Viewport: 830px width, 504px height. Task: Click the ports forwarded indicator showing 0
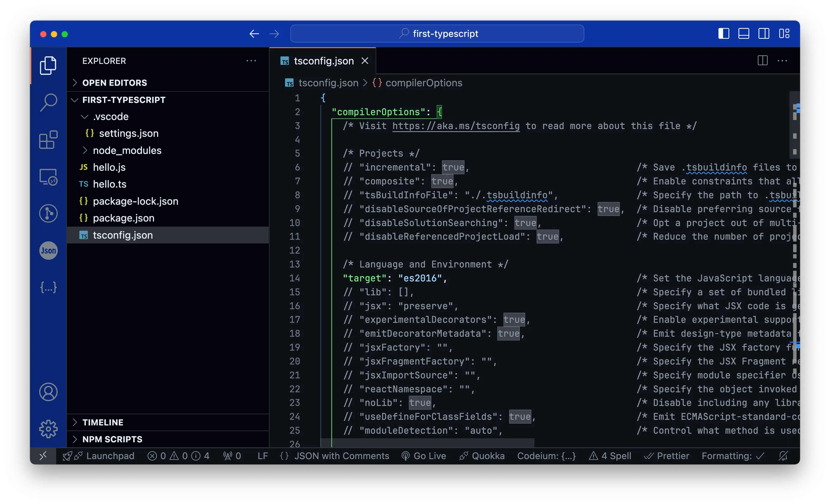pos(232,456)
